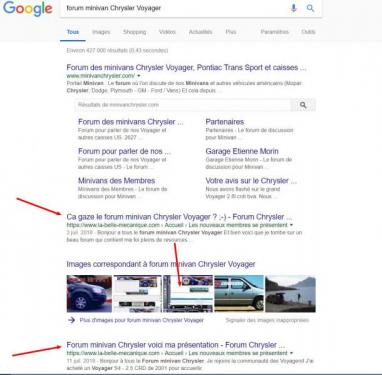The width and height of the screenshot is (382, 375).
Task: Click inside the minivanchrysler.com search field
Action: pyautogui.click(x=183, y=105)
